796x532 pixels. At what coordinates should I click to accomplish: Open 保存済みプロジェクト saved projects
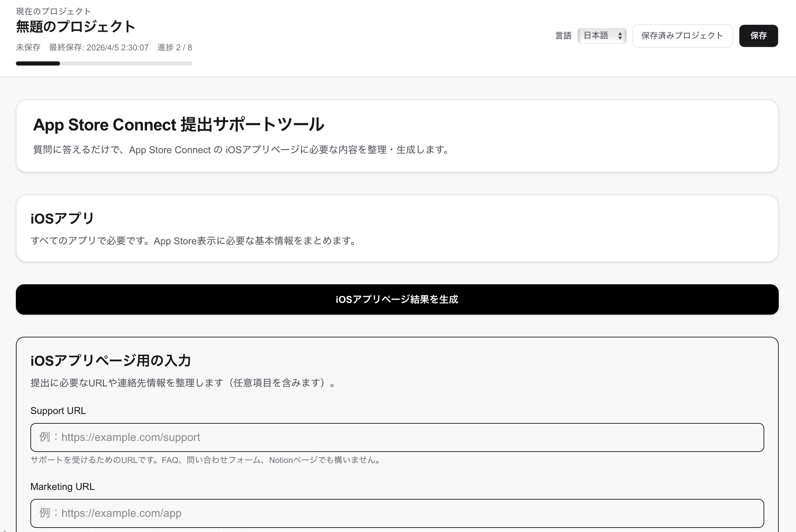[x=682, y=36]
